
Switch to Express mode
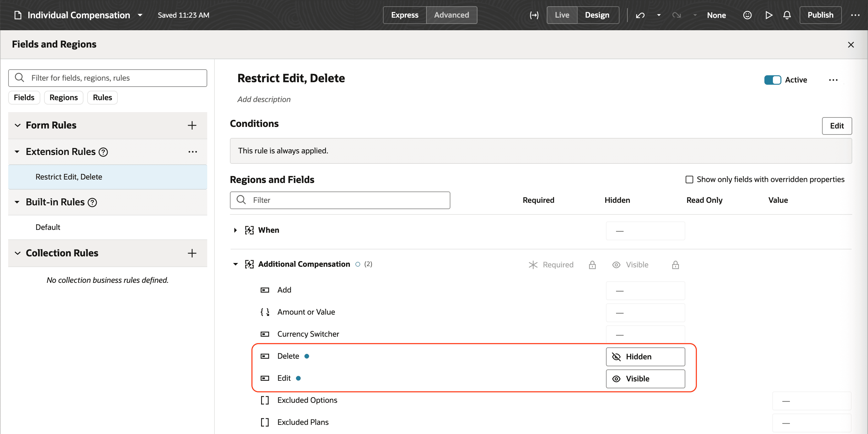point(405,15)
